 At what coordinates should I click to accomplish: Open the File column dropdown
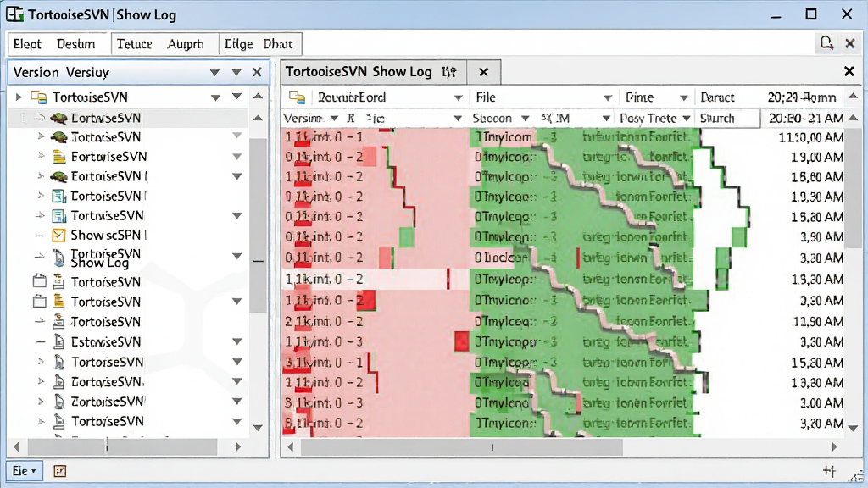[607, 98]
